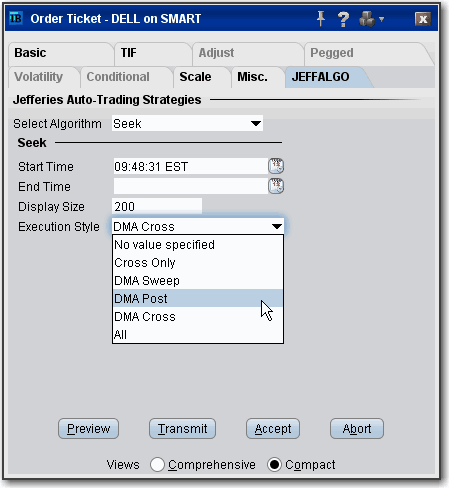
Task: Switch to the Misc. tab
Action: click(x=258, y=77)
